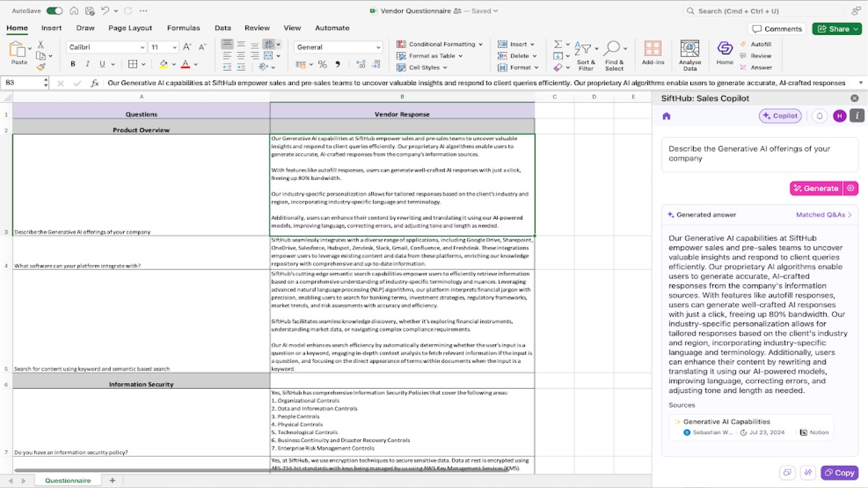Switch to the Review tab
This screenshot has width=868, height=488.
coord(257,28)
